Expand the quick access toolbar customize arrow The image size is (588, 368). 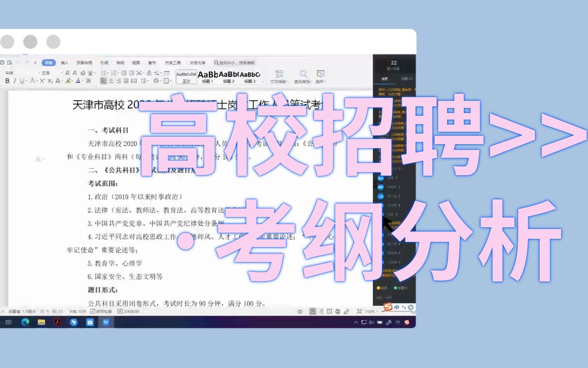point(35,63)
